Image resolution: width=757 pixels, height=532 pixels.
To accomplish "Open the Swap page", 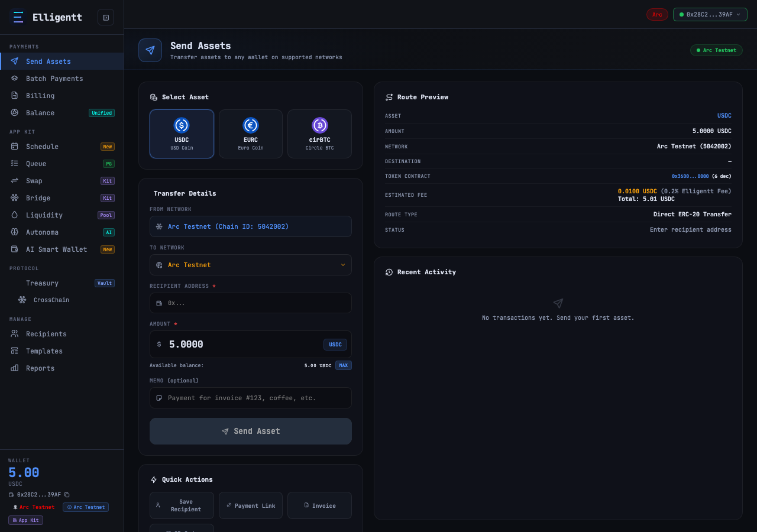I will [x=62, y=180].
